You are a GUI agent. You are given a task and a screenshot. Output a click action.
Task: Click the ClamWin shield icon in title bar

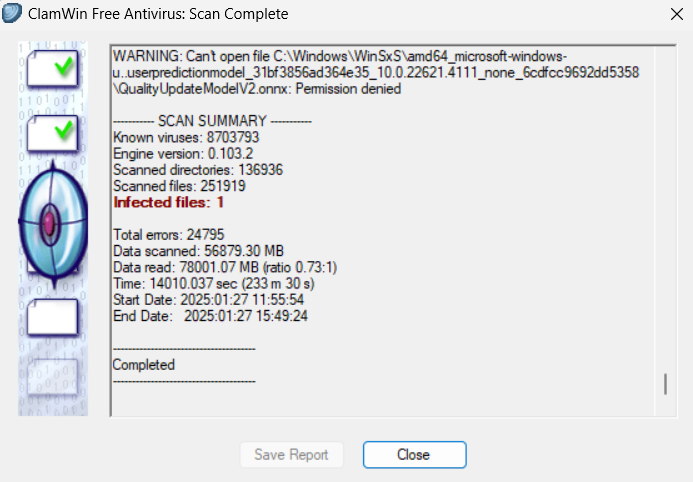coord(12,13)
